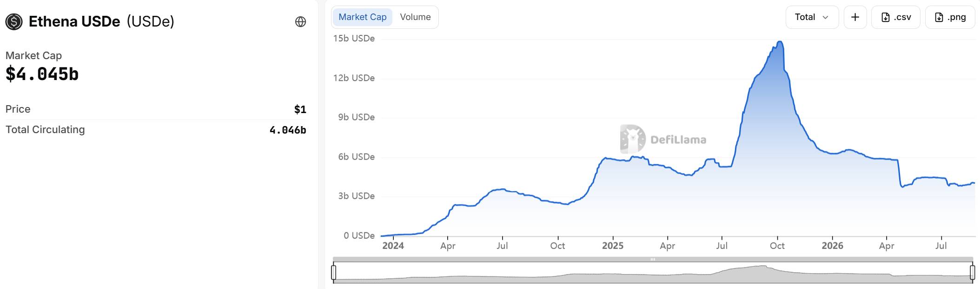The height and width of the screenshot is (289, 980).
Task: Click the range slider center grip
Action: coord(653,259)
